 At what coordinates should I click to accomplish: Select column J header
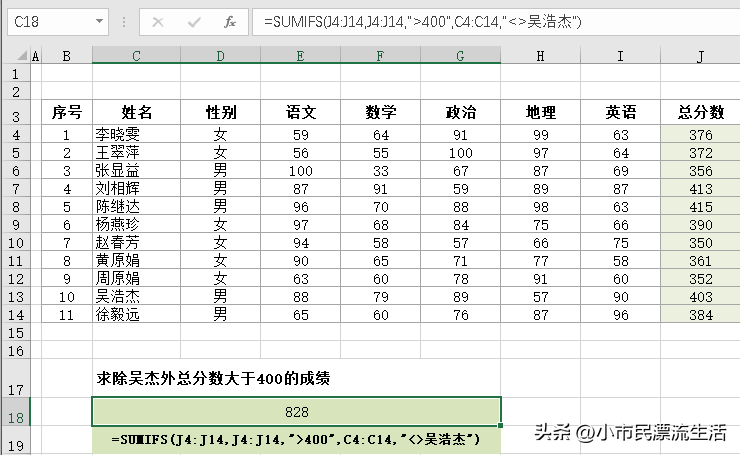point(700,56)
